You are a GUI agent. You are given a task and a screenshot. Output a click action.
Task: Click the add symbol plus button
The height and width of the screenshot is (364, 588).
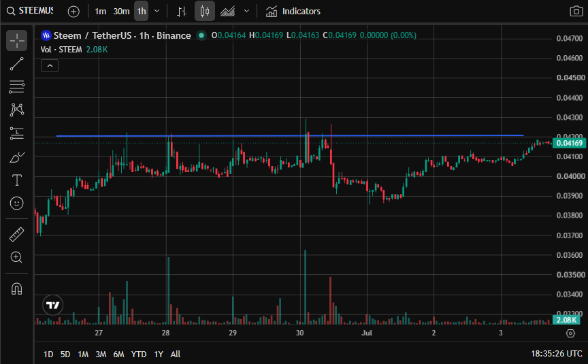(x=73, y=12)
